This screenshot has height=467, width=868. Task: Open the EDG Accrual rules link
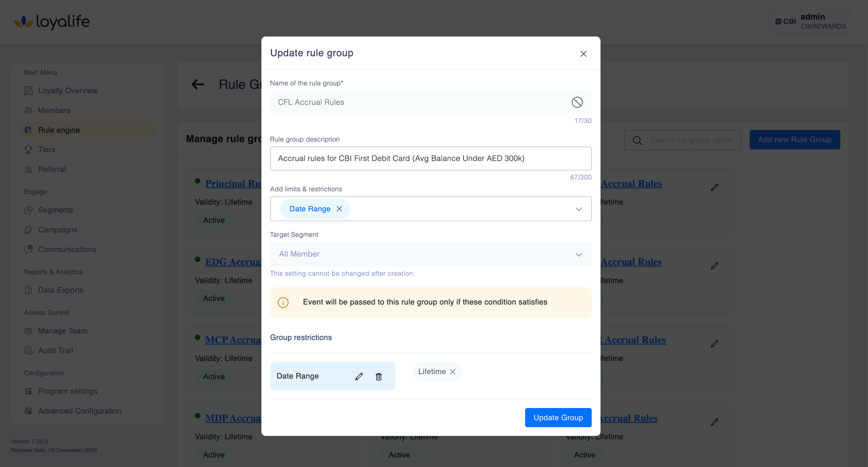pos(233,262)
